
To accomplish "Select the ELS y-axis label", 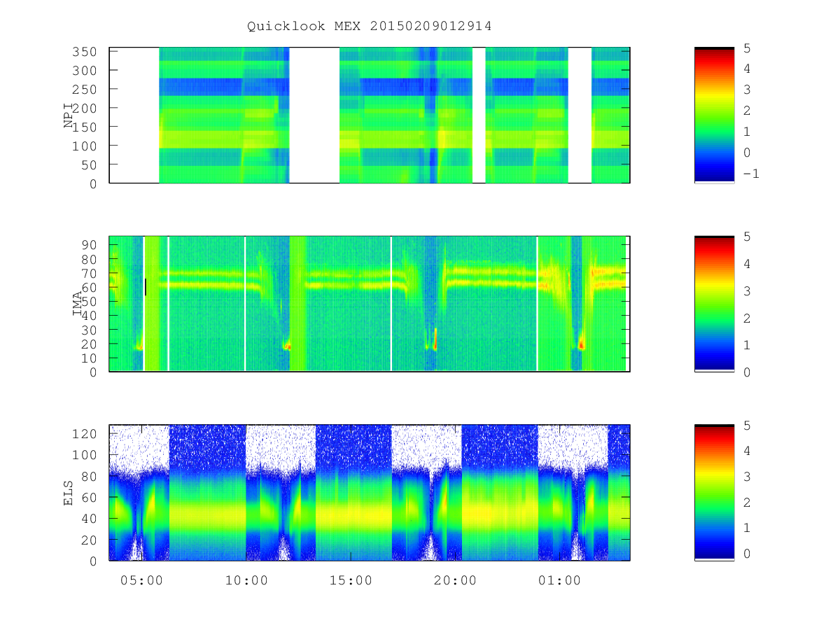I will (69, 493).
